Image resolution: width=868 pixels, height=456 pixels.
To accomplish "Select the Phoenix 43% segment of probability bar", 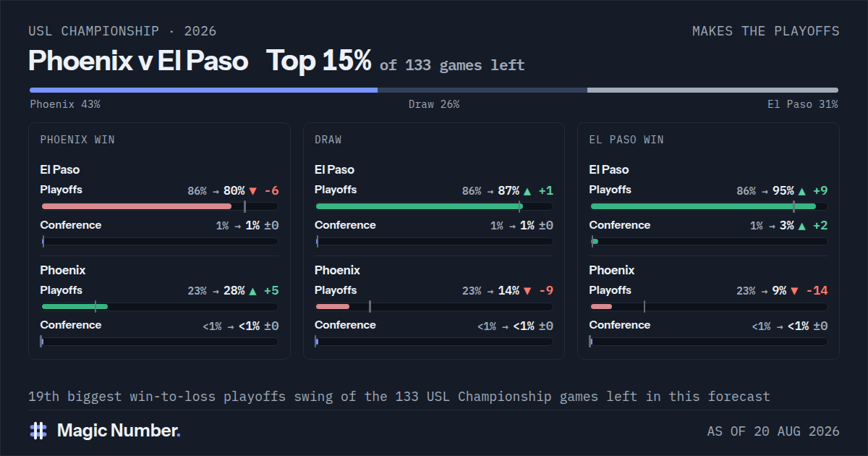I will tap(203, 90).
